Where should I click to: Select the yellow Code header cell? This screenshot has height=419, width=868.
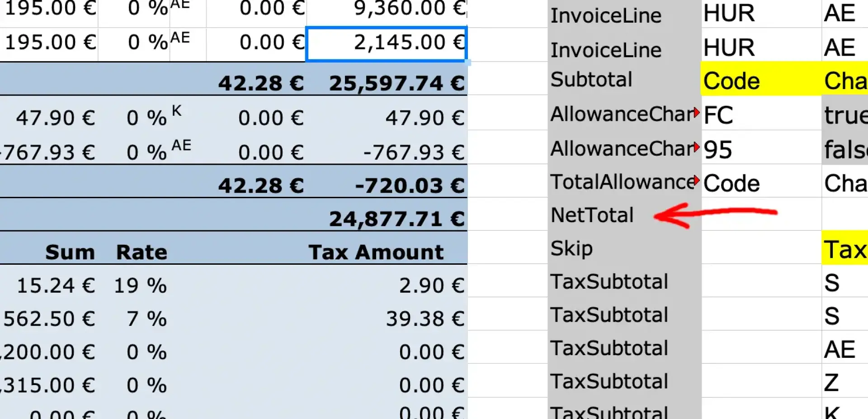(761, 79)
